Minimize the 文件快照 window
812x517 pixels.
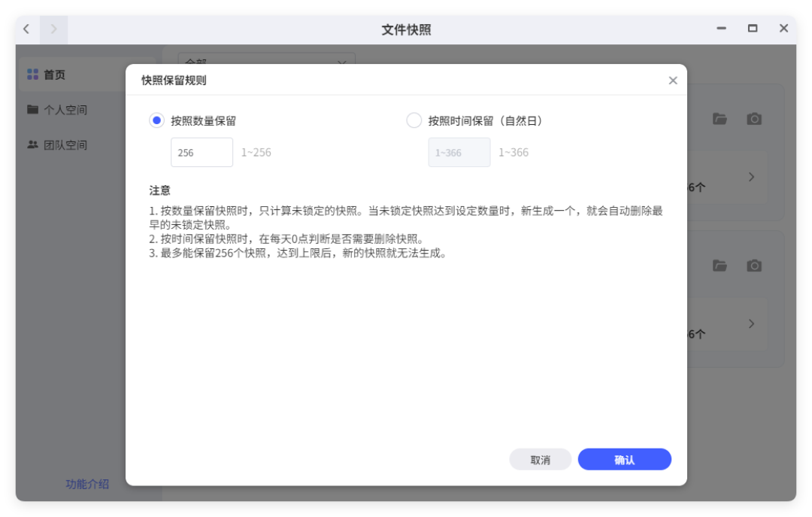[721, 29]
